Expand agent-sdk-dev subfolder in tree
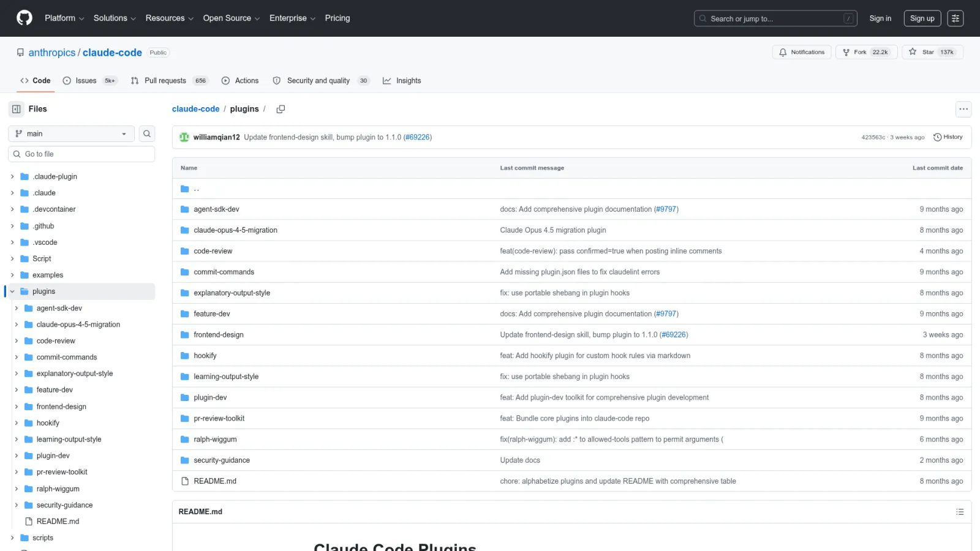The height and width of the screenshot is (551, 980). point(17,308)
